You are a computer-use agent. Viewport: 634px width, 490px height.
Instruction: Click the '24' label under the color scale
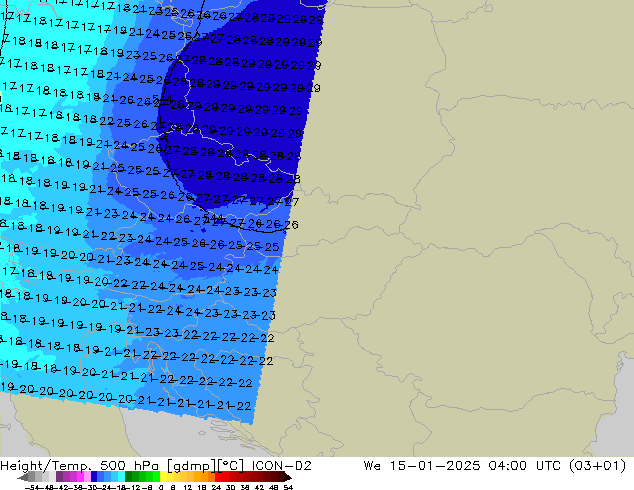coord(216,487)
